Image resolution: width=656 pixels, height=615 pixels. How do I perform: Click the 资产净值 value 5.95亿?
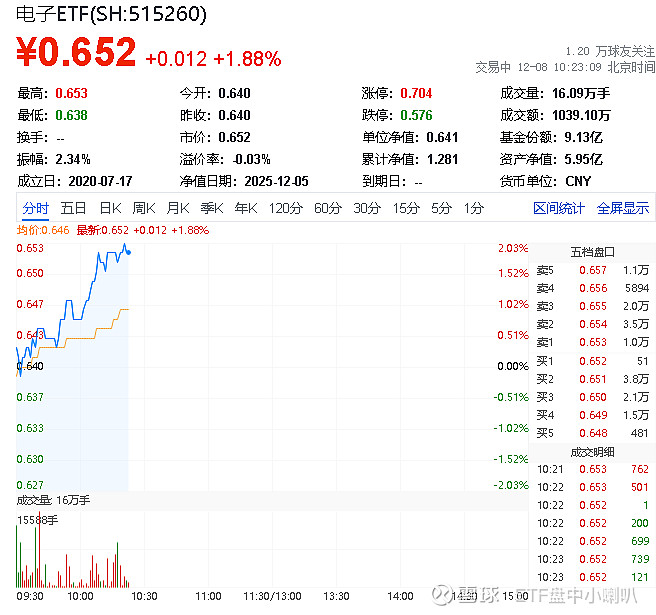(583, 159)
